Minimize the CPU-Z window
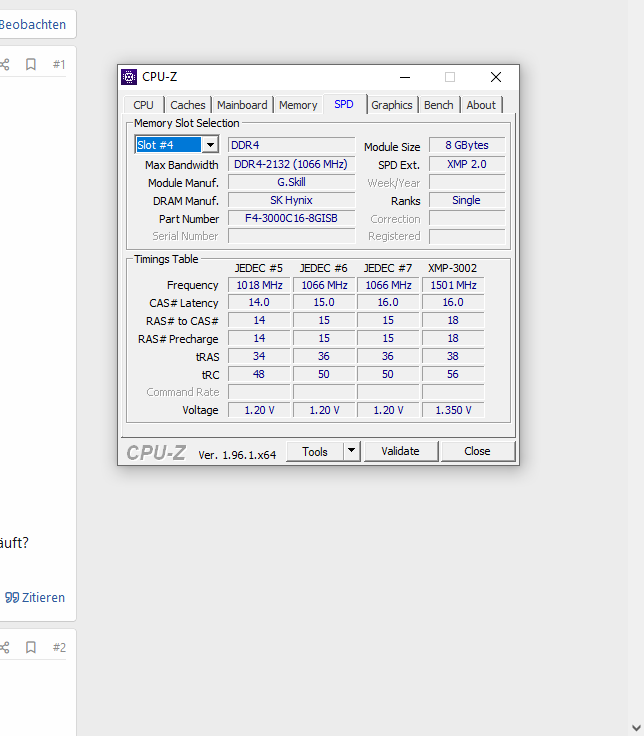Screen dimensions: 644x736 pos(405,77)
